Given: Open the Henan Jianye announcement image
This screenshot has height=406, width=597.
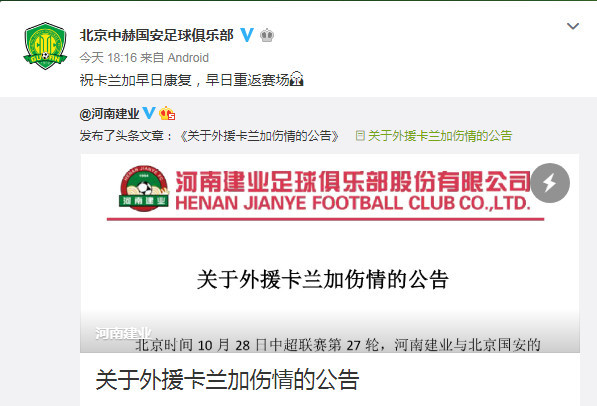Looking at the screenshot, I should (x=330, y=253).
